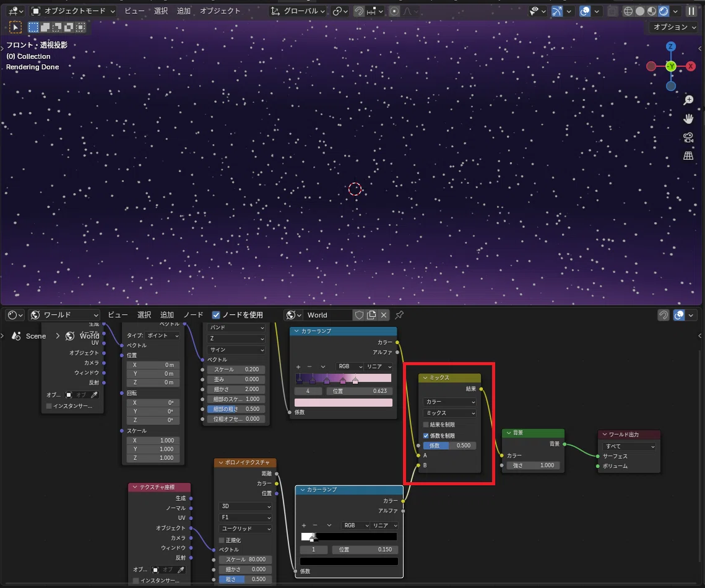705x588 pixels.
Task: Edit Voronoi scale 80.000 field
Action: (245, 560)
